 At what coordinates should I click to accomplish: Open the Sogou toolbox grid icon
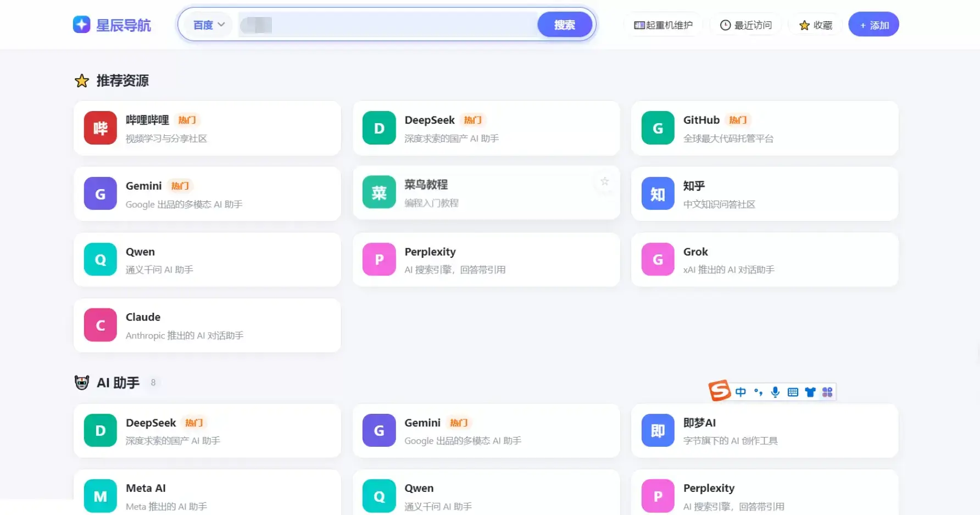click(x=827, y=392)
